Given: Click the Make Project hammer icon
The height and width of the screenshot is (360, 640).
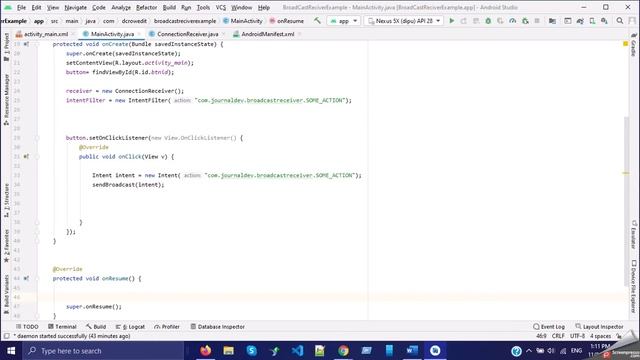Looking at the screenshot, I should 317,20.
